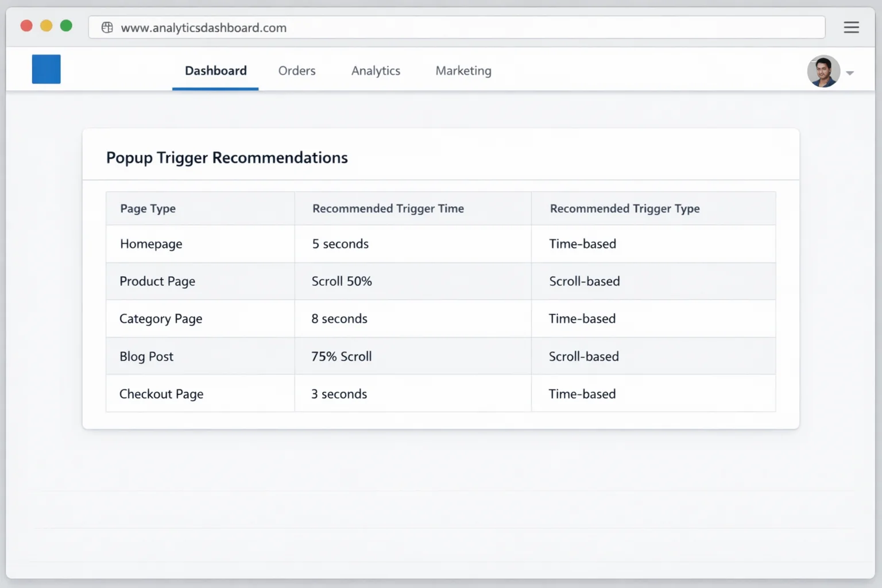Expand the profile dropdown chevron
Screen dimensions: 882x588
pyautogui.click(x=849, y=72)
